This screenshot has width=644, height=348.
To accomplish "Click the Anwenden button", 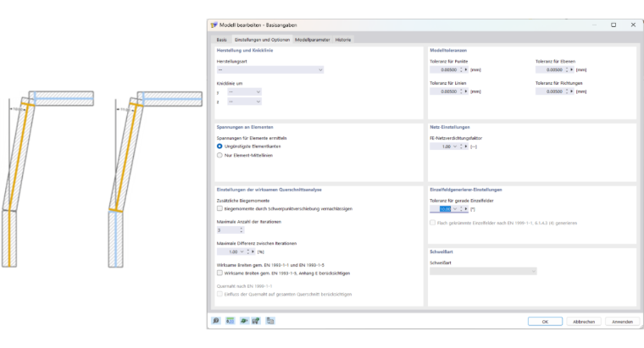I will [622, 322].
